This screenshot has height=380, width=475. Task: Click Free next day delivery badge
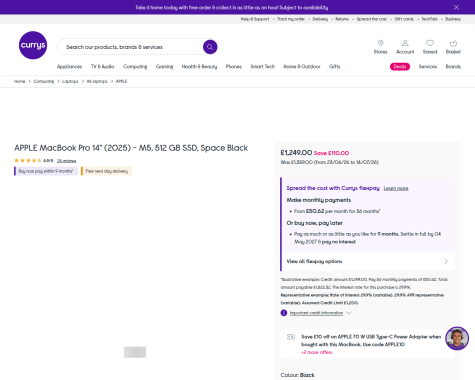coord(107,171)
